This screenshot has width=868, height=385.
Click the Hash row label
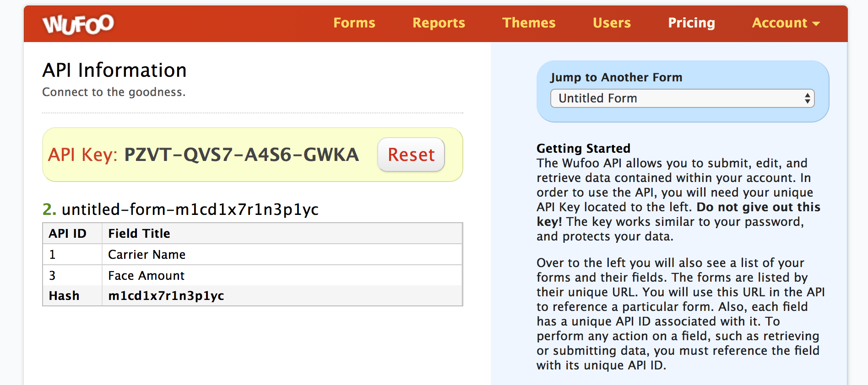[72, 296]
